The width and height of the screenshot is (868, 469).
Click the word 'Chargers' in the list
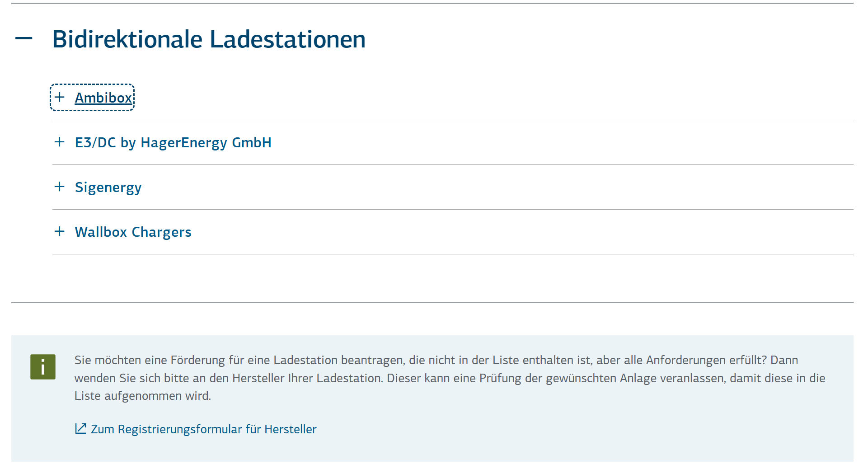[162, 232]
